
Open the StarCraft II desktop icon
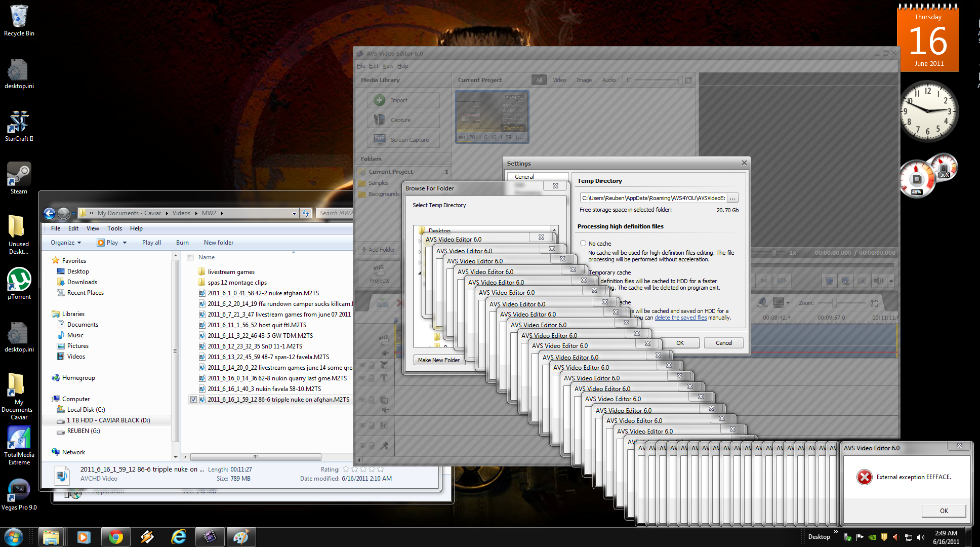[19, 123]
